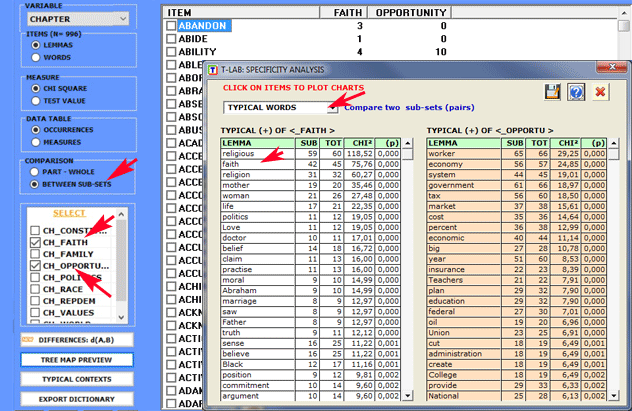
Task: Open the TYPICAL WORDS dropdown
Action: [x=333, y=108]
